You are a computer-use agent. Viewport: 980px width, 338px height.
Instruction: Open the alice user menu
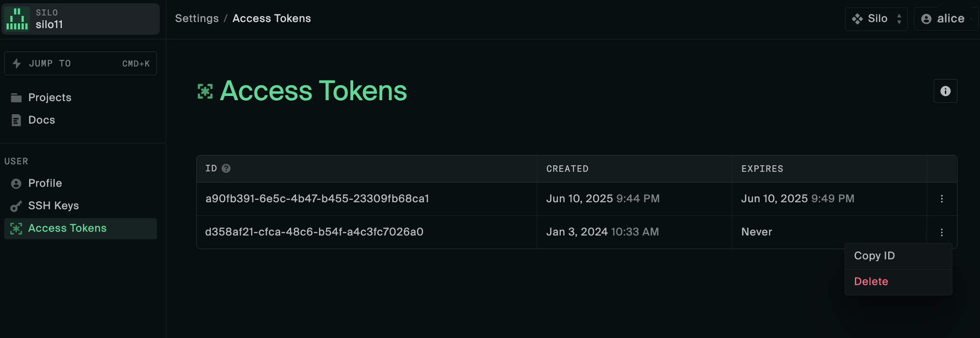(944, 19)
